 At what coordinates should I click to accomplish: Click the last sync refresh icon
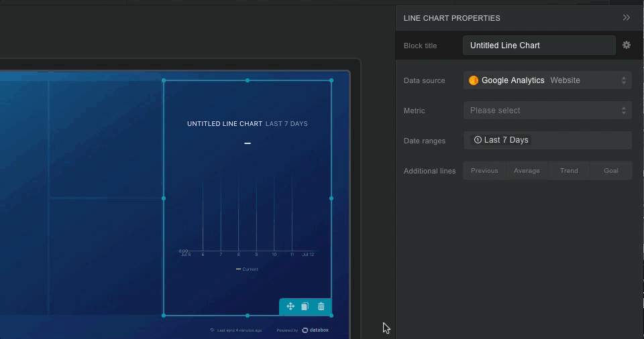click(x=213, y=330)
